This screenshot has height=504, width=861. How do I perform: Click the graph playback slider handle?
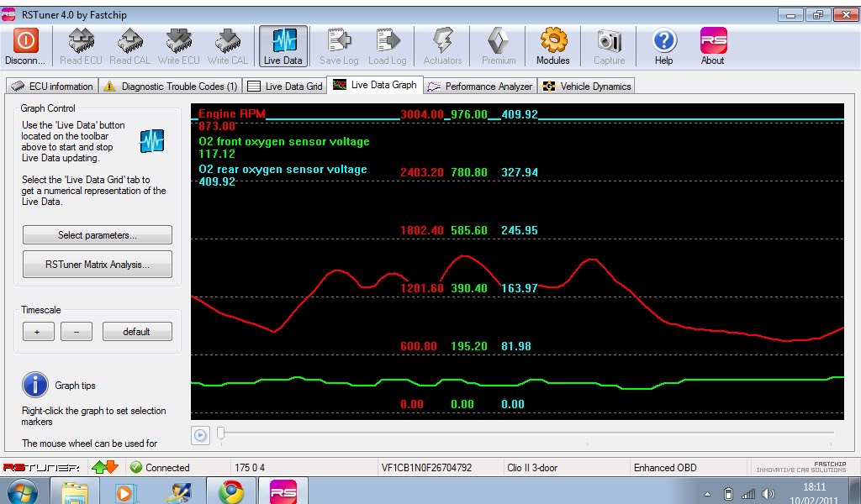(221, 433)
